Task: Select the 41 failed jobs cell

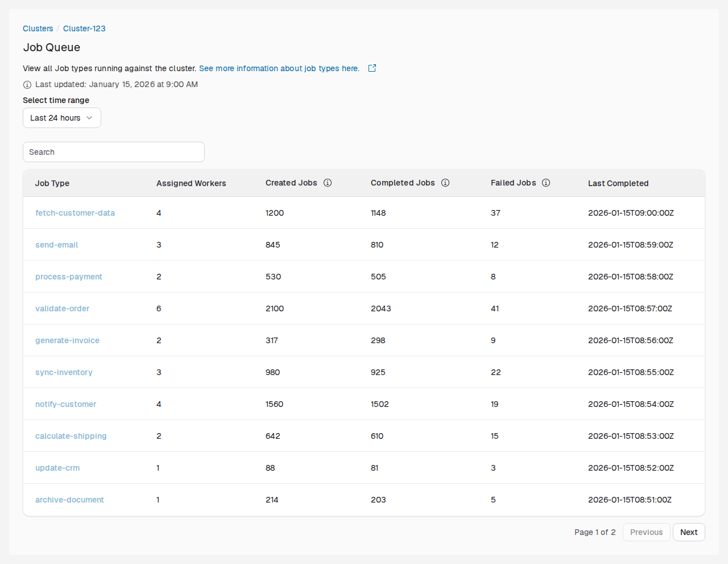Action: click(x=495, y=308)
